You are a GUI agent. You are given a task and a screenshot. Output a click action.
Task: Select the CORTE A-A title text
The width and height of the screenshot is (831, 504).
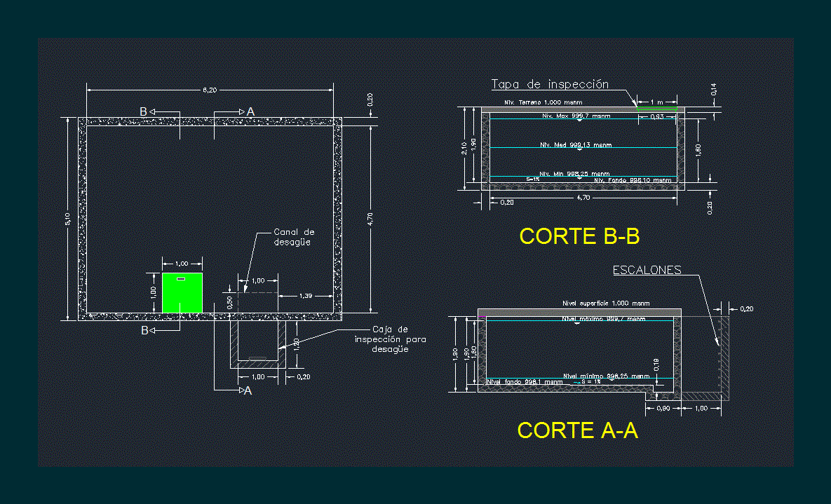tap(577, 430)
